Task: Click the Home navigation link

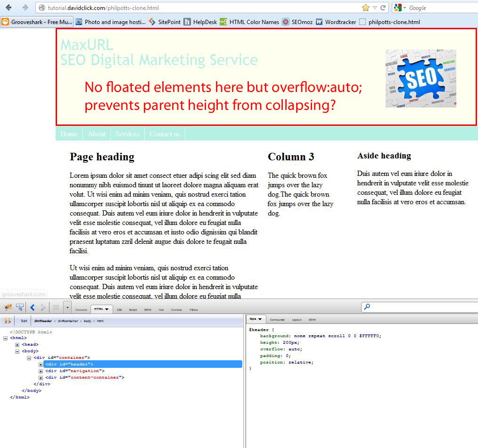Action: pos(69,134)
